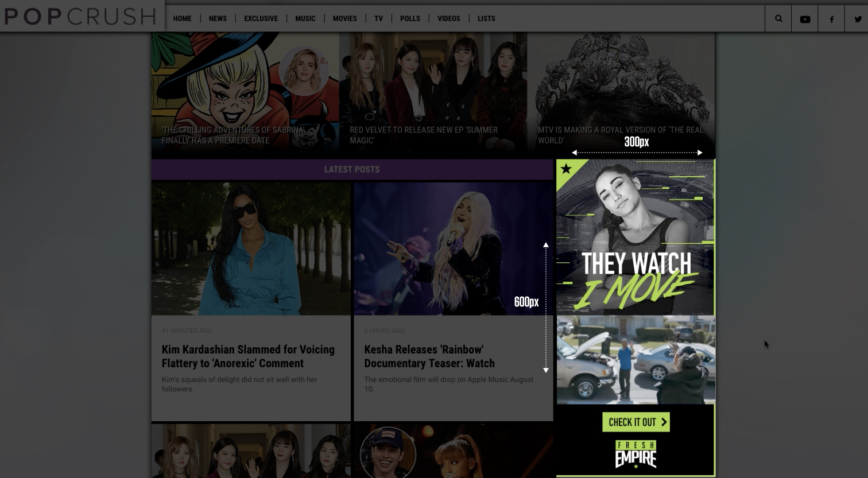Click the '2 HOURS AGO' timestamp
Image resolution: width=868 pixels, height=478 pixels.
coord(384,331)
